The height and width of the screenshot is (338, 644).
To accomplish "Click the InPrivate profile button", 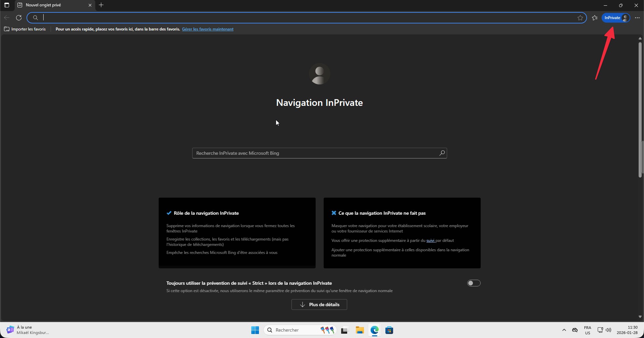I will (x=616, y=18).
